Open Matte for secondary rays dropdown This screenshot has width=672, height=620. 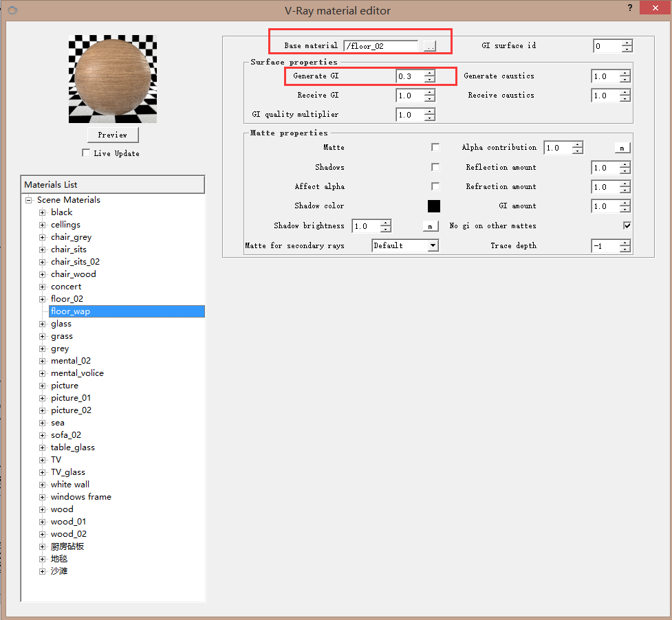click(x=433, y=245)
